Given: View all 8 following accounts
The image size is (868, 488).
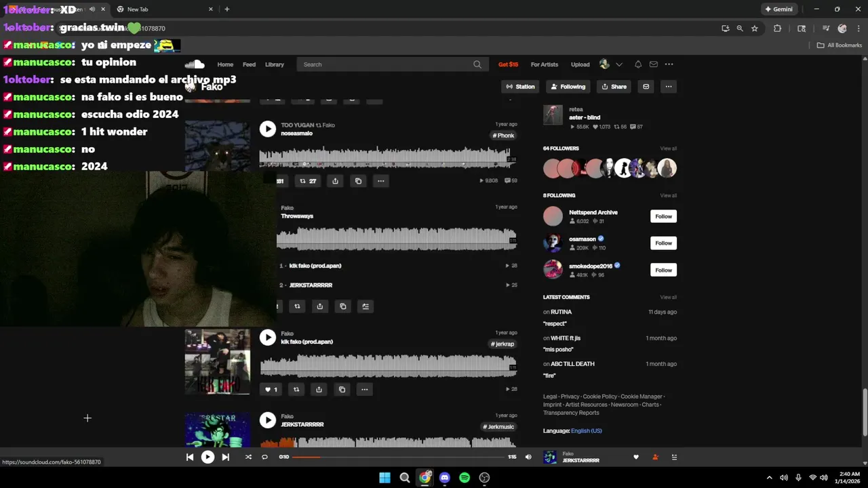Looking at the screenshot, I should coord(669,195).
